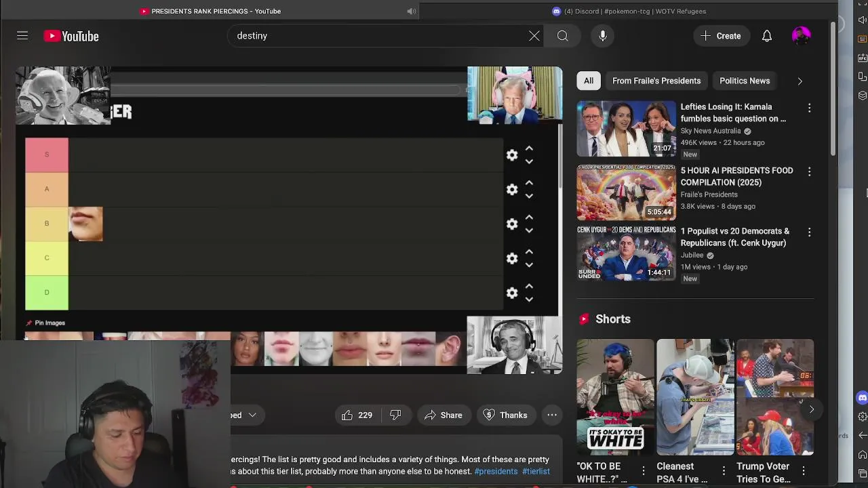Select the pink S tier label
This screenshot has height=488, width=868.
[x=47, y=155]
